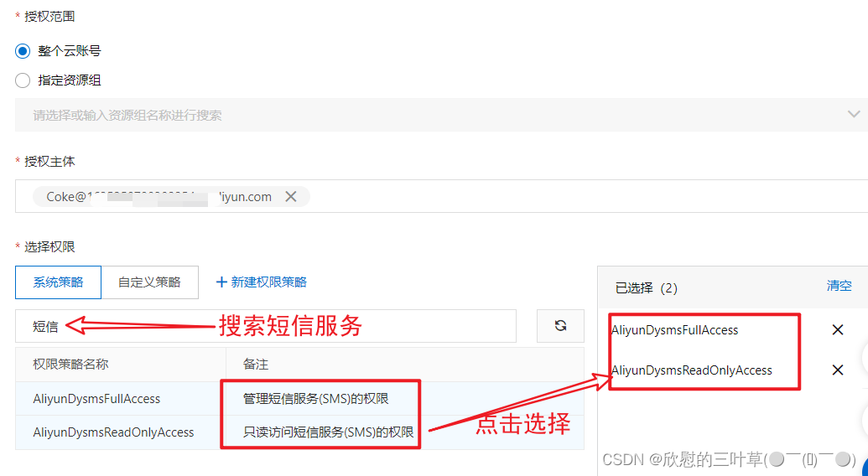Clear all selected policies with 清空
The width and height of the screenshot is (868, 476).
839,285
